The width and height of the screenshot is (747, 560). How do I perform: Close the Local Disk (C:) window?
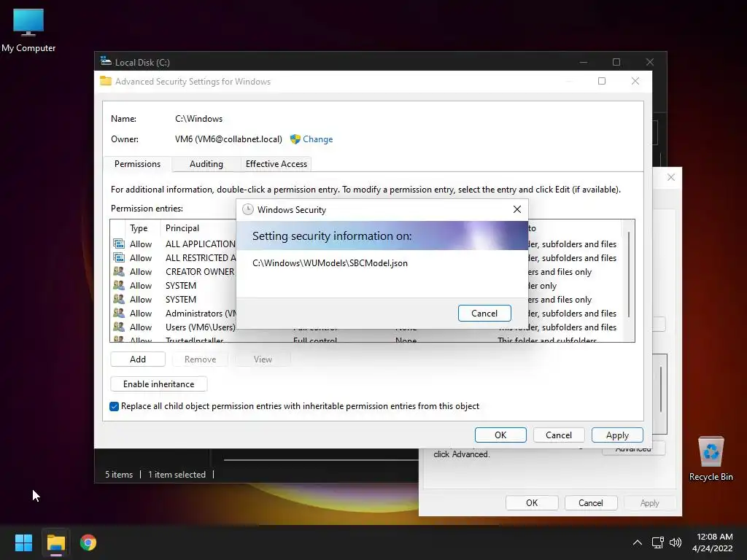click(650, 62)
